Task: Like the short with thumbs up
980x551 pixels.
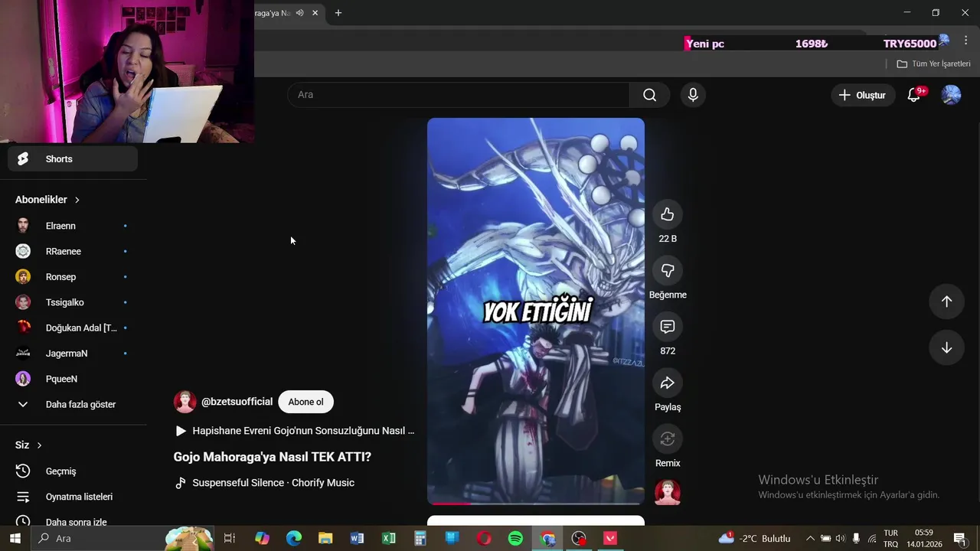Action: coord(668,214)
